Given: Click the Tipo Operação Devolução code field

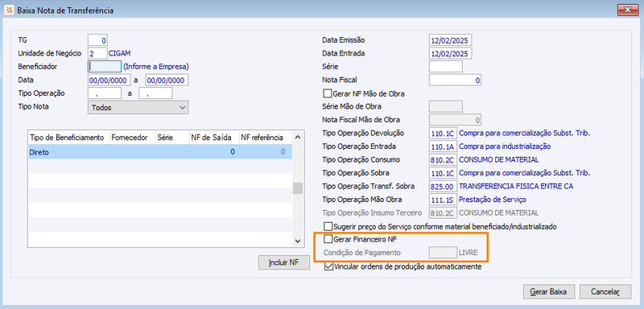Looking at the screenshot, I should pyautogui.click(x=443, y=134).
